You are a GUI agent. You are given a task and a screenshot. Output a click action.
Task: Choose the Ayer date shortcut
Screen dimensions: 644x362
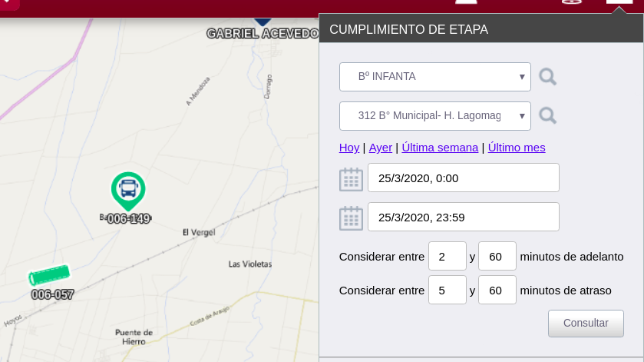coord(380,148)
